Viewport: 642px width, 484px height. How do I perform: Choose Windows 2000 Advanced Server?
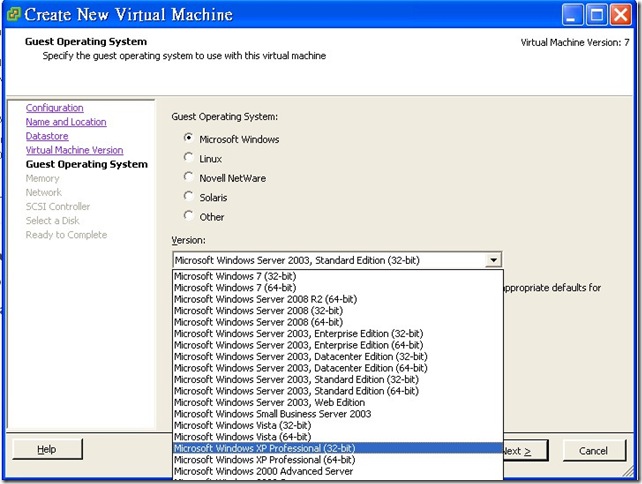click(x=338, y=471)
